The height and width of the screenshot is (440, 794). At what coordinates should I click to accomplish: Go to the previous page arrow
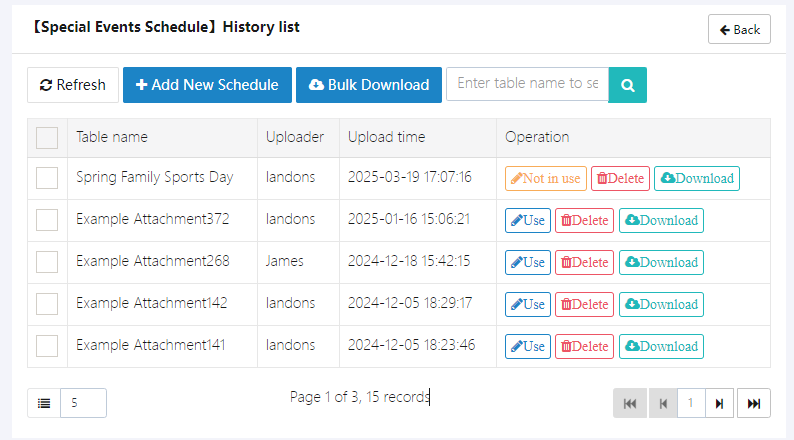click(x=661, y=403)
